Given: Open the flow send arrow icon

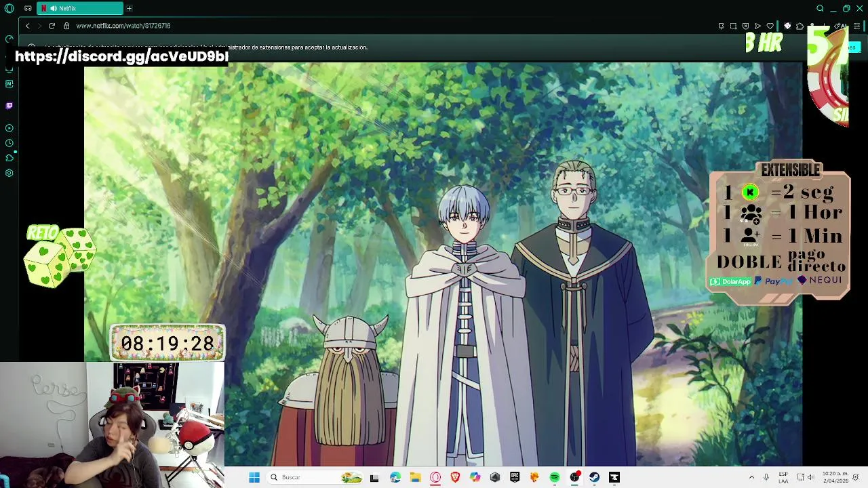Looking at the screenshot, I should [757, 26].
